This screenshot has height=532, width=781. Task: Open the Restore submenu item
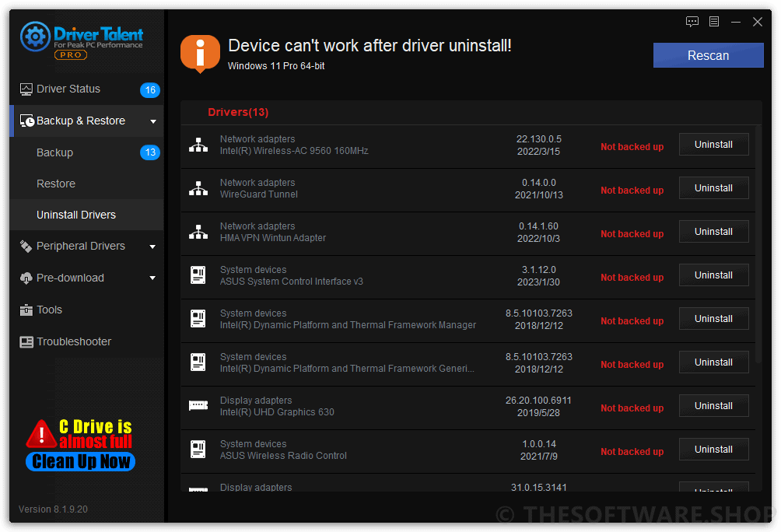point(86,184)
